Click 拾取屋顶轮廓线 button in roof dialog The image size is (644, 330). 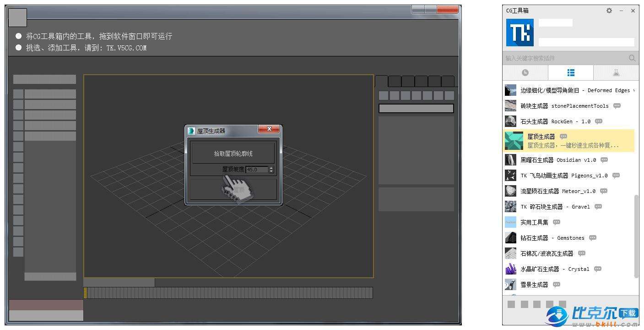coord(233,154)
